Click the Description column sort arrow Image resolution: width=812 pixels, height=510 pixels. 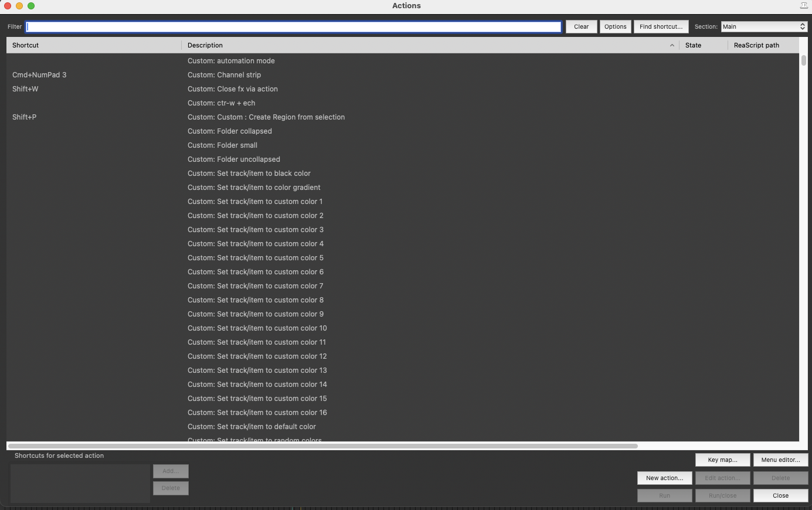click(x=672, y=45)
